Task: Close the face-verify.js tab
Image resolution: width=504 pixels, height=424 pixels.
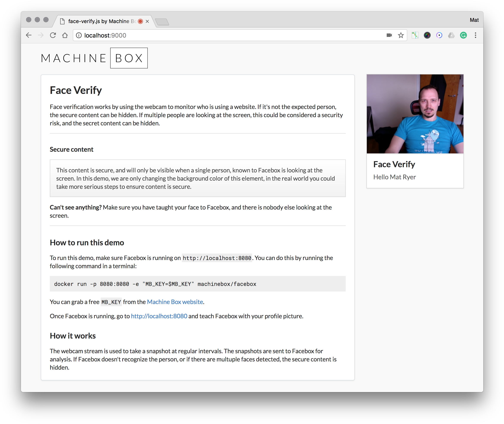Action: (x=147, y=21)
